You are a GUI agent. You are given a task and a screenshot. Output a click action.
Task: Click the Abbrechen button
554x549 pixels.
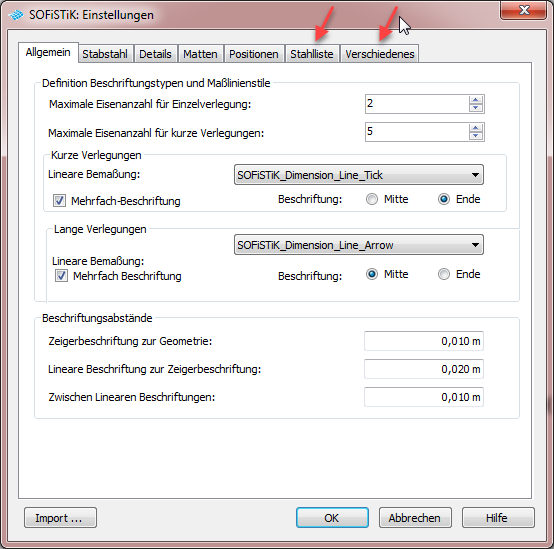click(x=416, y=518)
